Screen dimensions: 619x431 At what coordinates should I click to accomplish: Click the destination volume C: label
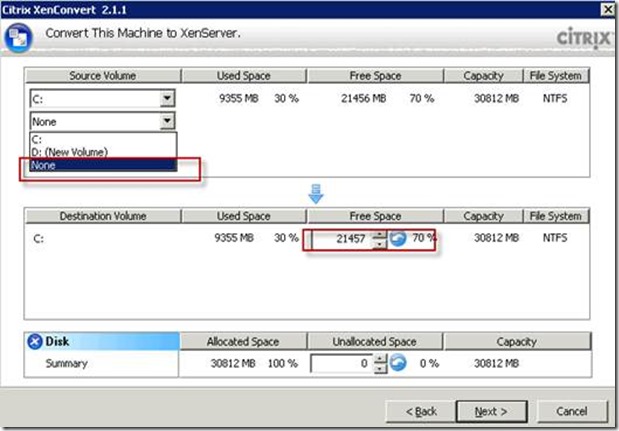click(x=38, y=239)
